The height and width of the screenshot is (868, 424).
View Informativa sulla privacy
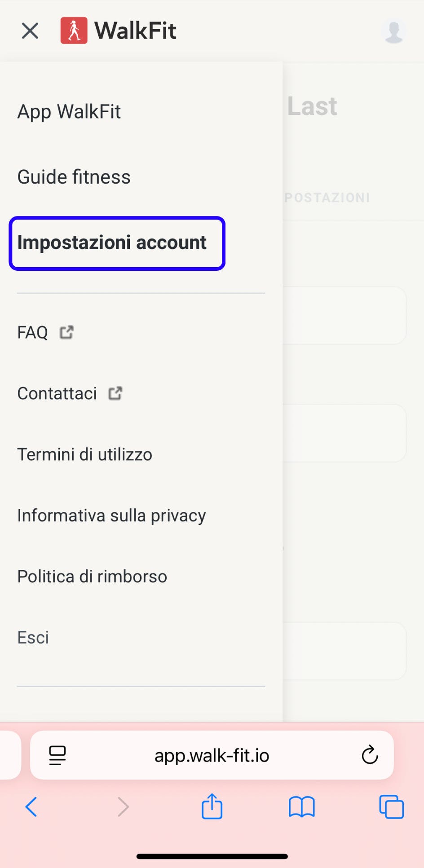click(112, 516)
